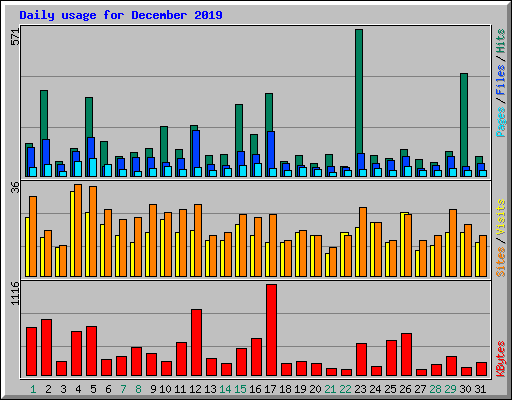512x400 pixels.
Task: Select day label 10 on the axis
Action: pos(165,389)
